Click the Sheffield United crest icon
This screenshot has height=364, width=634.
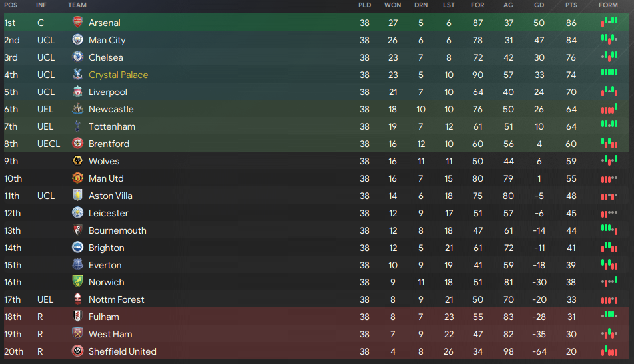[77, 351]
